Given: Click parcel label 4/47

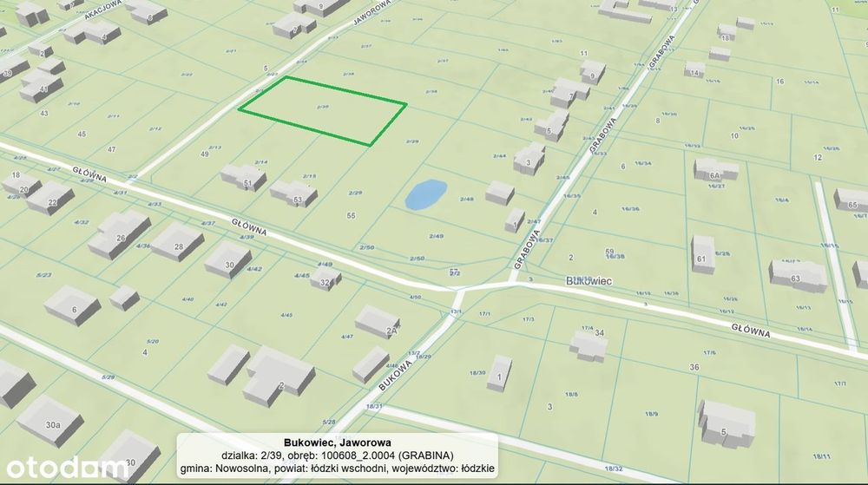Looking at the screenshot, I should (346, 337).
